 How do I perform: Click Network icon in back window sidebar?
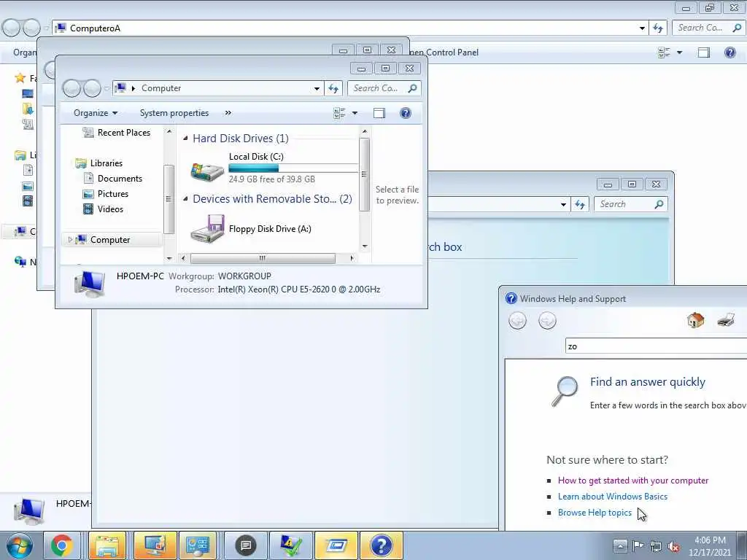(x=20, y=262)
